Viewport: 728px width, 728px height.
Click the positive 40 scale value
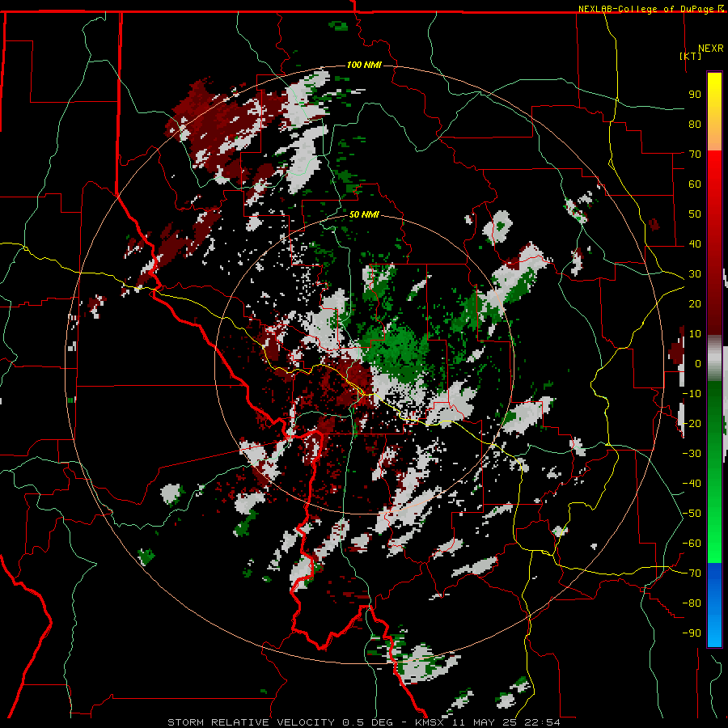tap(695, 244)
